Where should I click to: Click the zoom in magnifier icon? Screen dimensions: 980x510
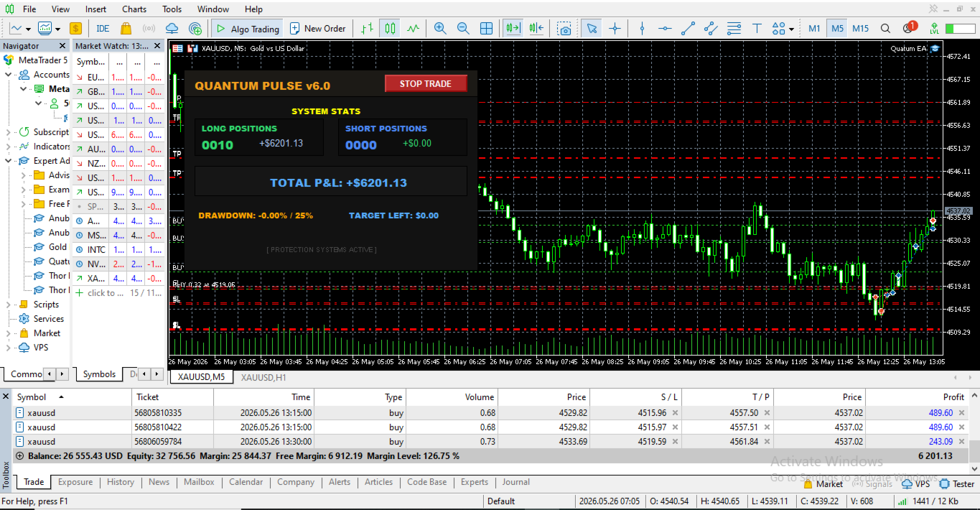pyautogui.click(x=440, y=29)
